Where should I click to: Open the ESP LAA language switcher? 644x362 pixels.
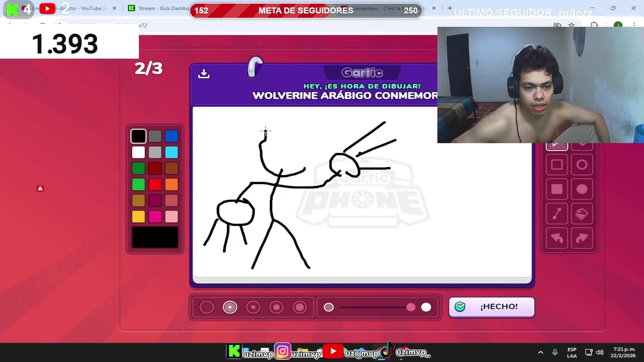(x=572, y=352)
